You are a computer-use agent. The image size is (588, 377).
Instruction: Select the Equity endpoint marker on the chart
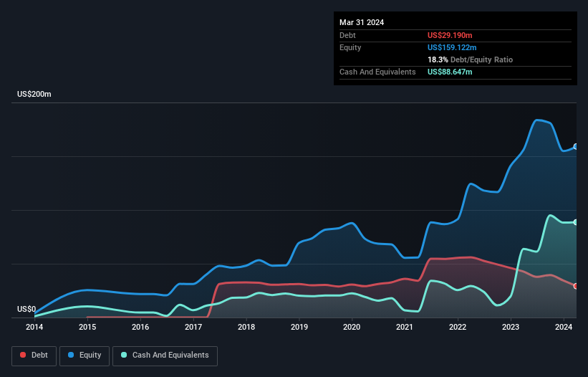(x=576, y=147)
